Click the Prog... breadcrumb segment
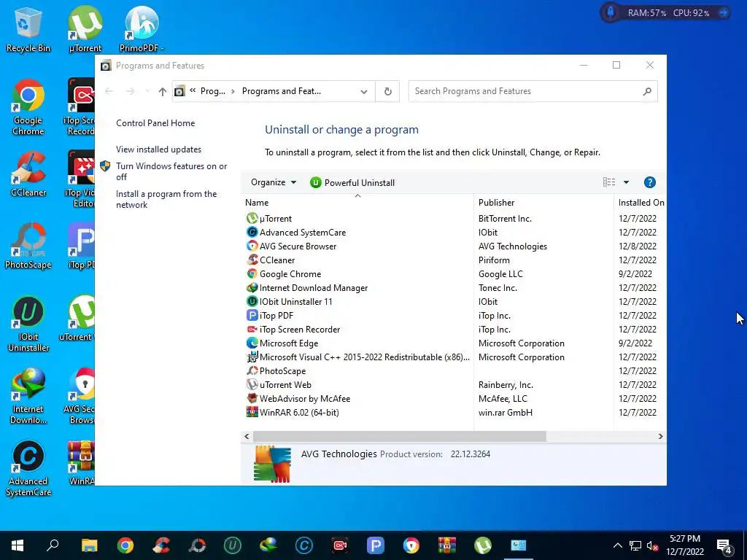Viewport: 747px width, 560px height. point(212,91)
